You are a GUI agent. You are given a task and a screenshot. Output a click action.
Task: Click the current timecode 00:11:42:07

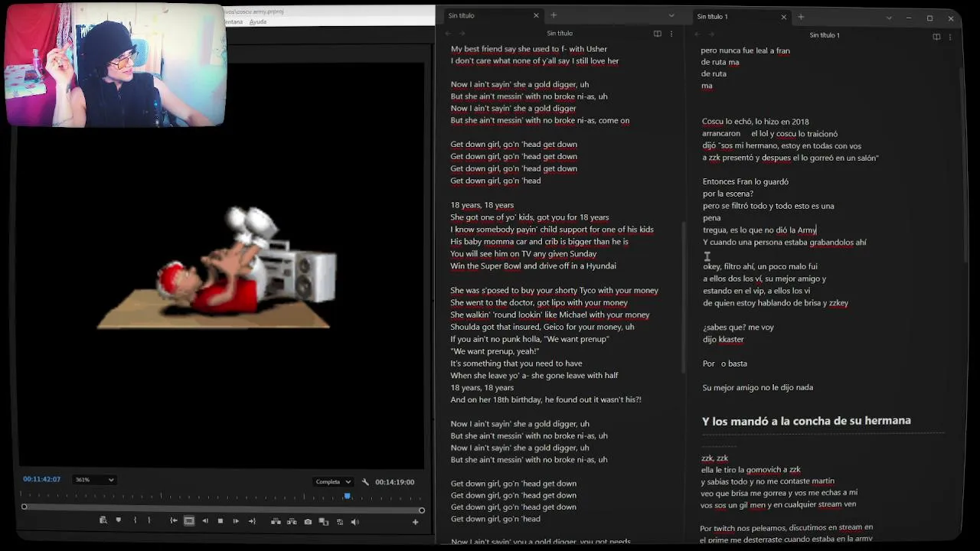click(41, 479)
